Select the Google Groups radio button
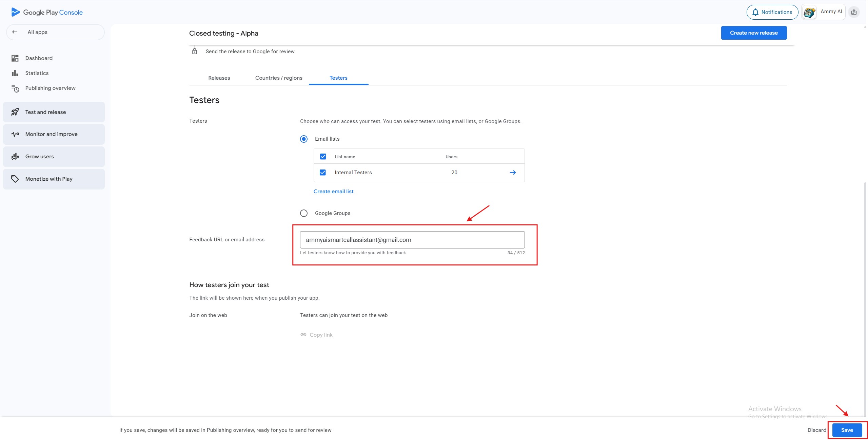Image resolution: width=868 pixels, height=440 pixels. pos(304,213)
